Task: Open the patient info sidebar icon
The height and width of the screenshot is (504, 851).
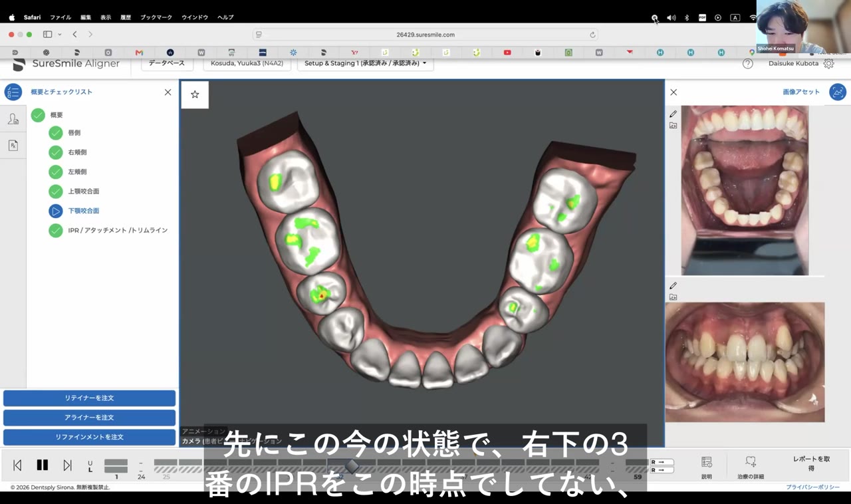Action: (x=13, y=119)
